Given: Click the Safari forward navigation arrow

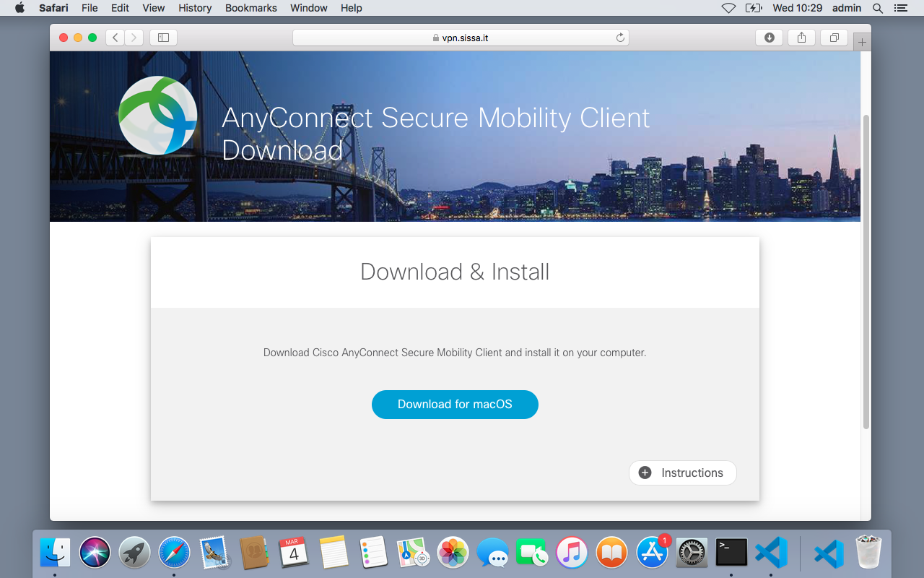Looking at the screenshot, I should pyautogui.click(x=134, y=38).
